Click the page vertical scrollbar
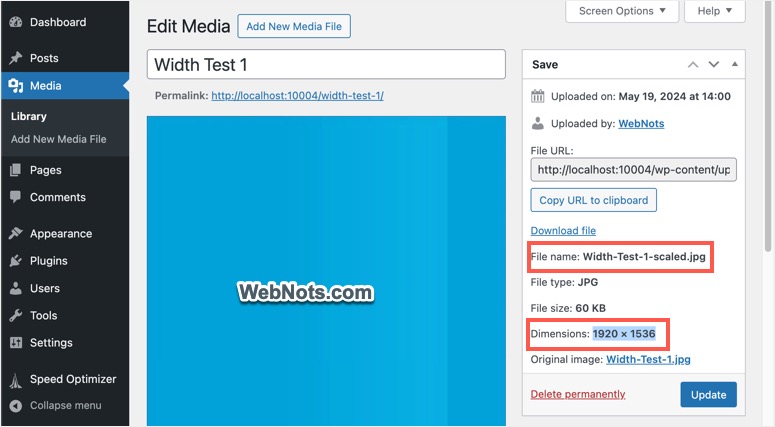 click(x=768, y=128)
